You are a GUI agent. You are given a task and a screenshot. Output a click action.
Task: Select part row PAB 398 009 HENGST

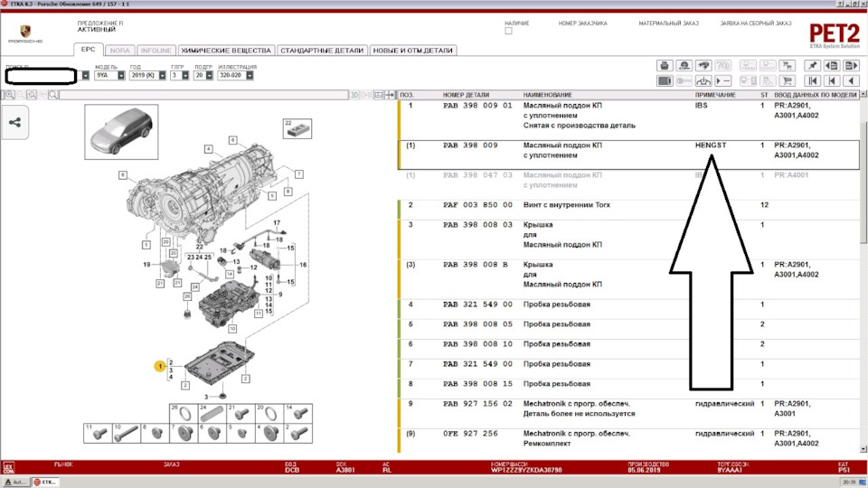point(629,155)
